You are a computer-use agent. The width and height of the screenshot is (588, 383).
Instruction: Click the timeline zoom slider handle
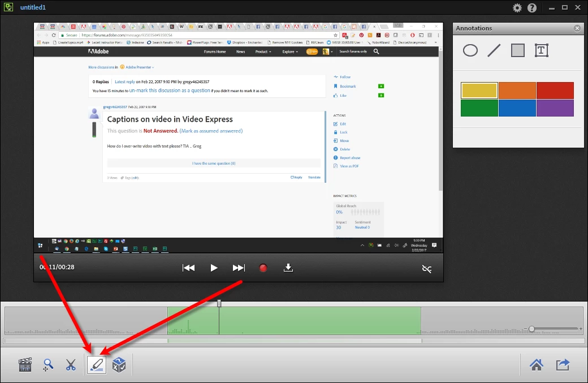(x=531, y=329)
